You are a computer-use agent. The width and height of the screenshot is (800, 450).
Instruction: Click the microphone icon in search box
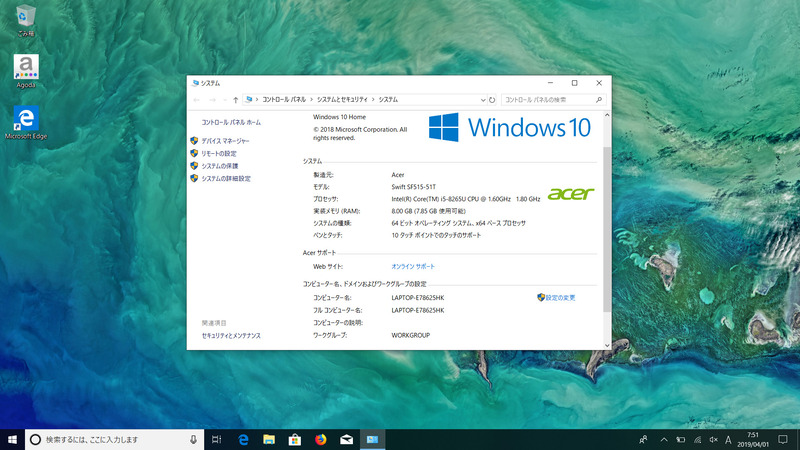[x=193, y=439]
